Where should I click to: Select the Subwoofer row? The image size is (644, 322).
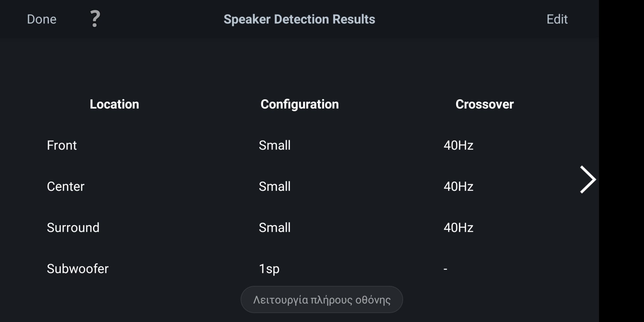pyautogui.click(x=78, y=269)
